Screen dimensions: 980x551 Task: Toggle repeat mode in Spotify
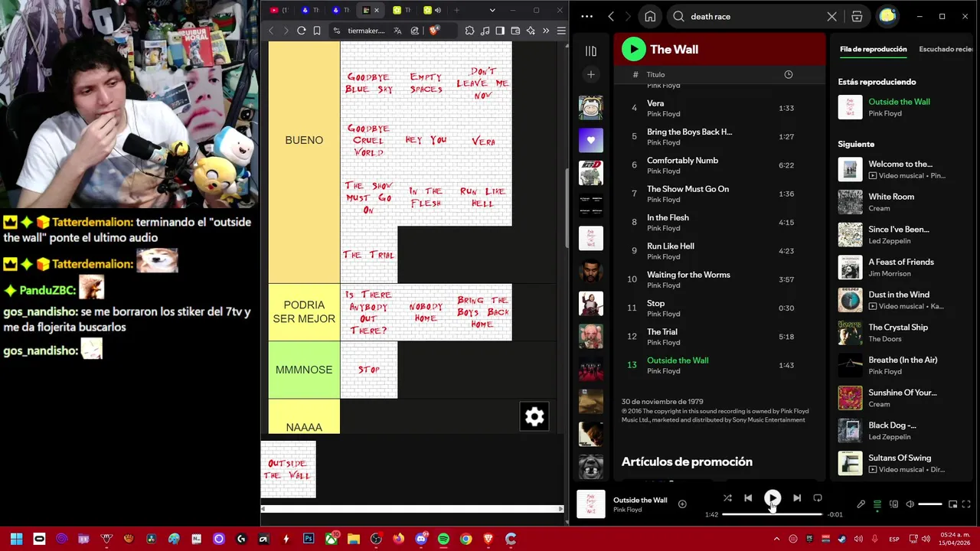[x=818, y=498]
